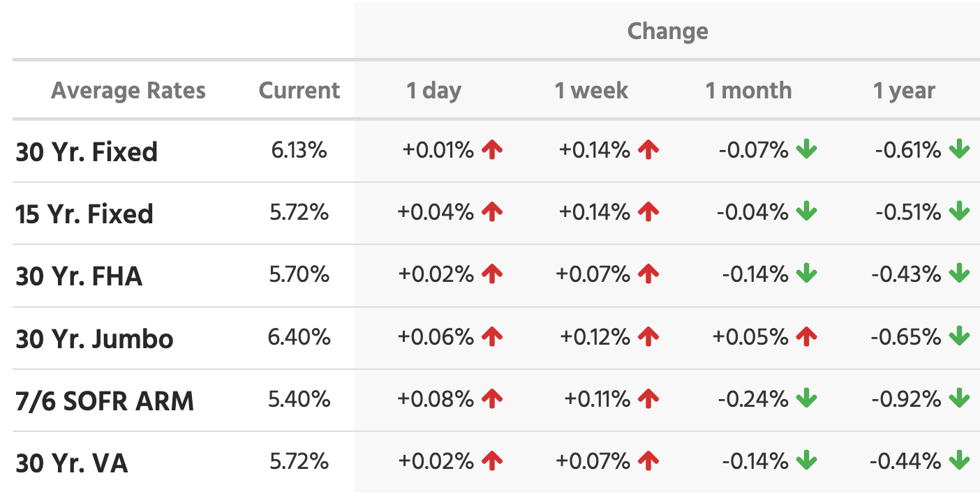Select the 30 Yr. Jumbo row label
The width and height of the screenshot is (980, 501).
pos(94,339)
